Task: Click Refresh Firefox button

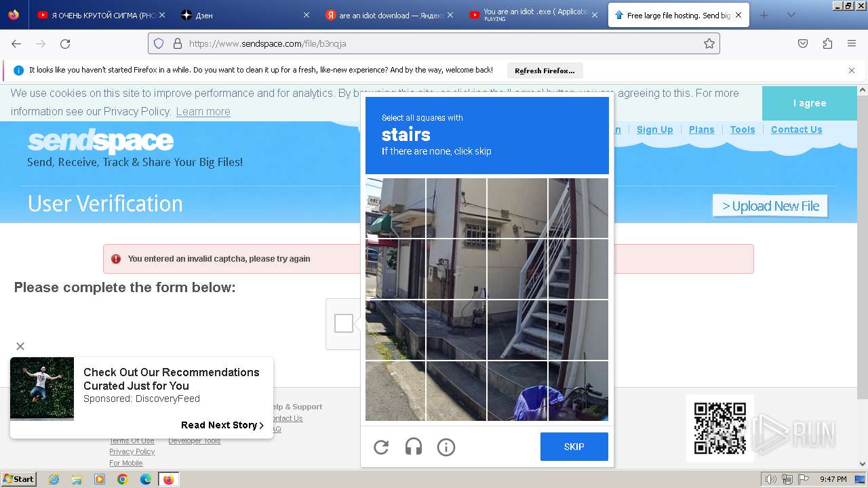Action: (545, 70)
